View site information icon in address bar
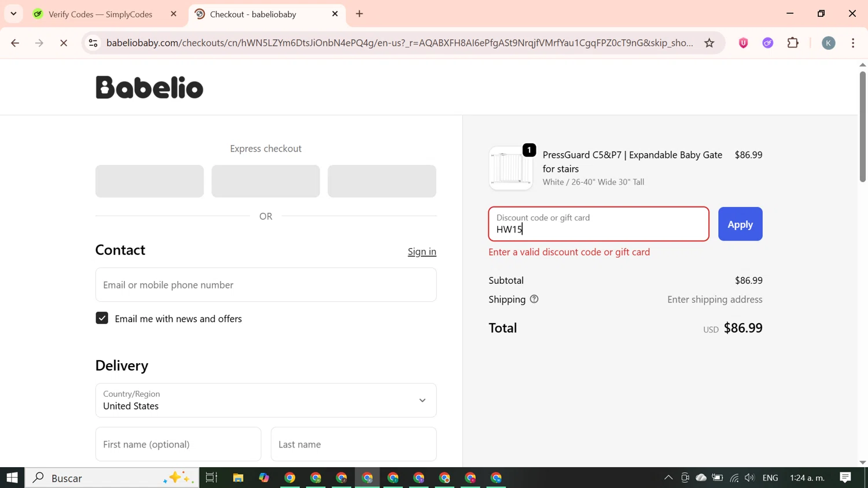Image resolution: width=868 pixels, height=488 pixels. point(93,43)
